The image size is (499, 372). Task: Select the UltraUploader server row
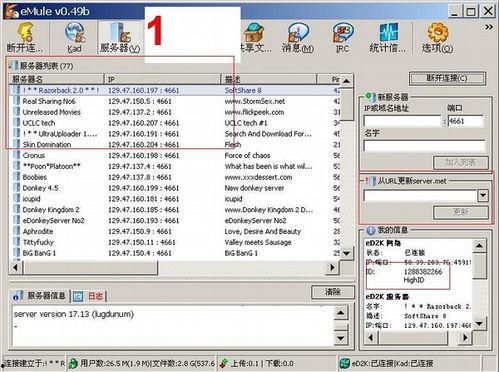(x=175, y=134)
